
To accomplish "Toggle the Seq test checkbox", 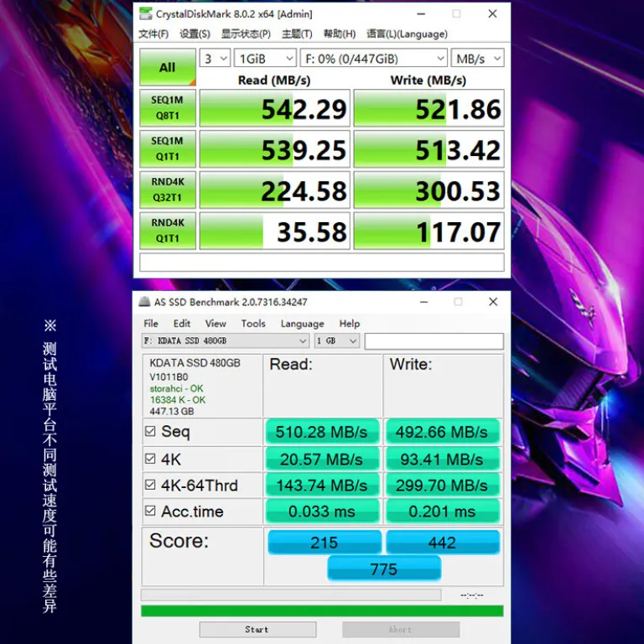I will coord(150,431).
